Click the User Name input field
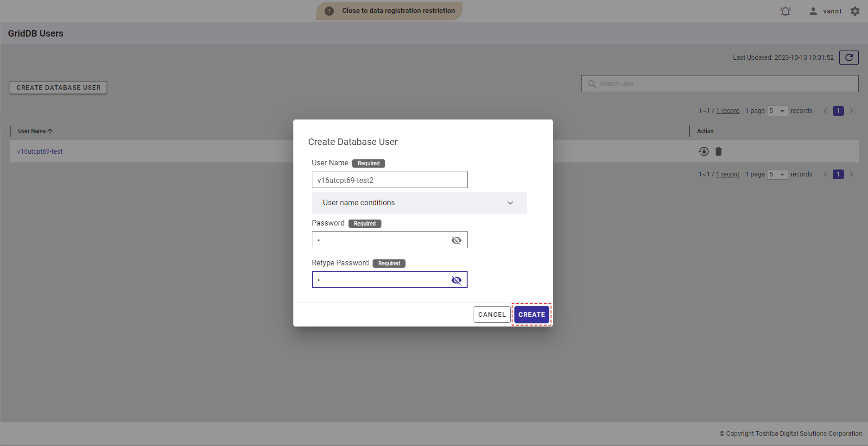Screen dimensions: 868x446 [x=389, y=180]
